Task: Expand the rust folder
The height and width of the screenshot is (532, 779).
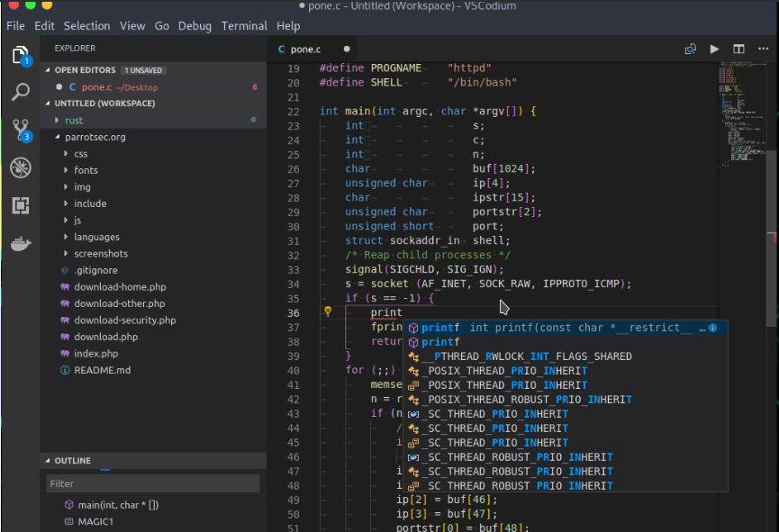Action: click(x=74, y=120)
